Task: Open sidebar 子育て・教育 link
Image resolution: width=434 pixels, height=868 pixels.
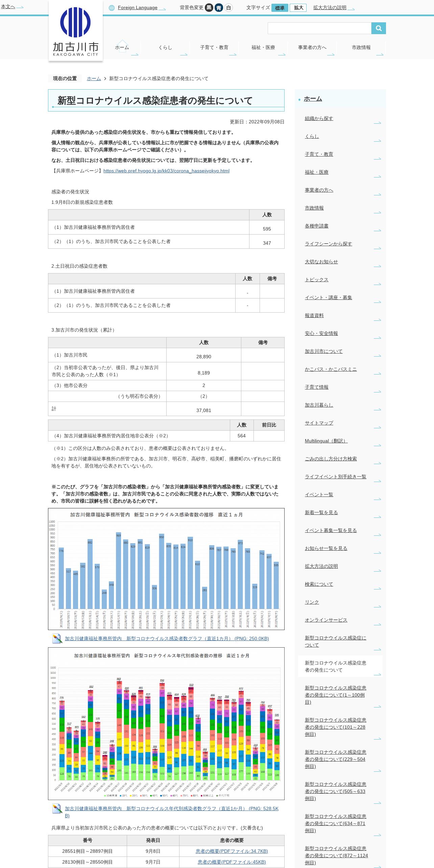Action: click(319, 154)
